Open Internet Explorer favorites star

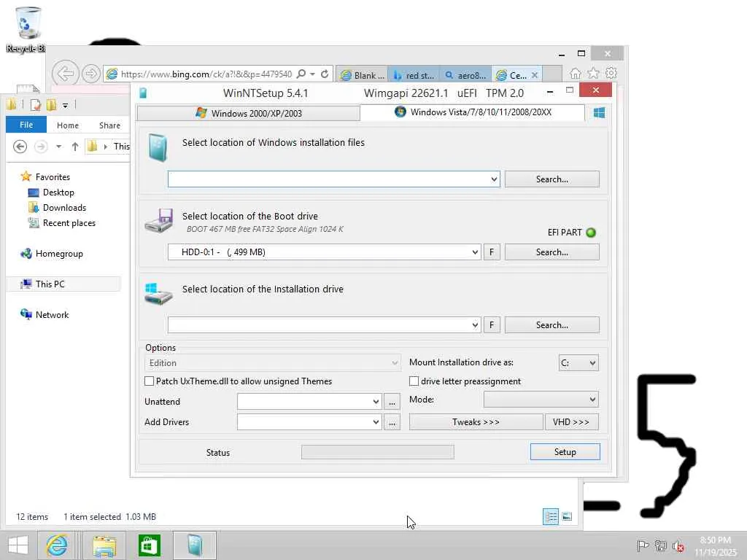click(593, 73)
